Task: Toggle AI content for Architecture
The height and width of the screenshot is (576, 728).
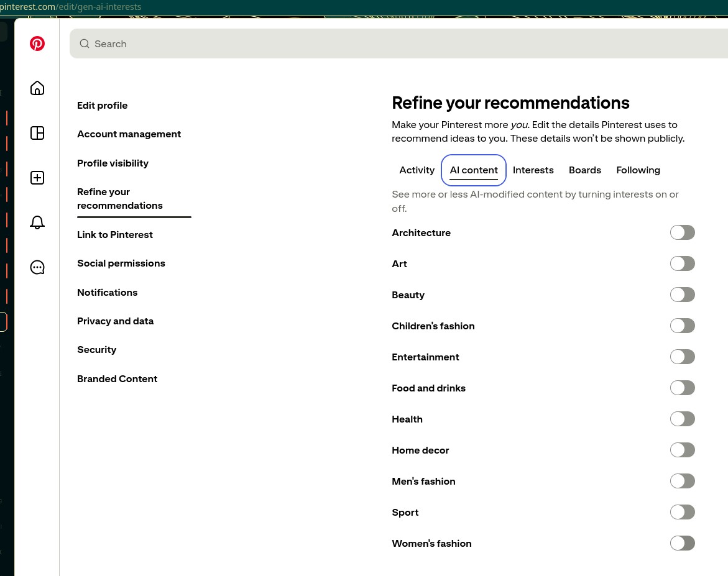Action: click(682, 232)
